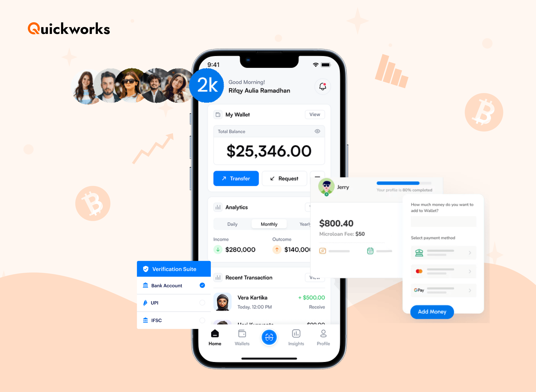Tap the Request button in wallet
Screen dimensions: 536x392
(285, 179)
